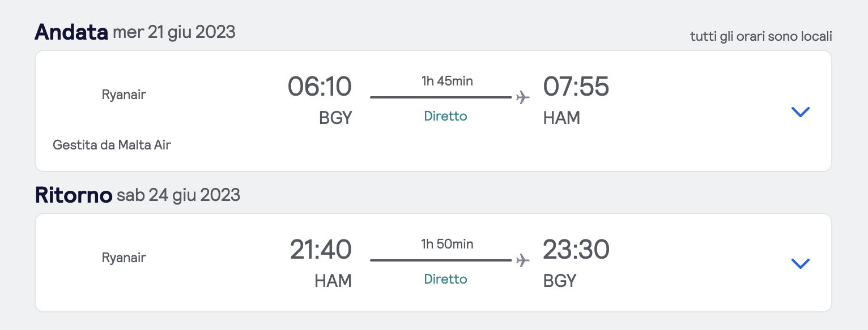Click the 23:30 return arrival time
868x330 pixels.
coord(576,250)
